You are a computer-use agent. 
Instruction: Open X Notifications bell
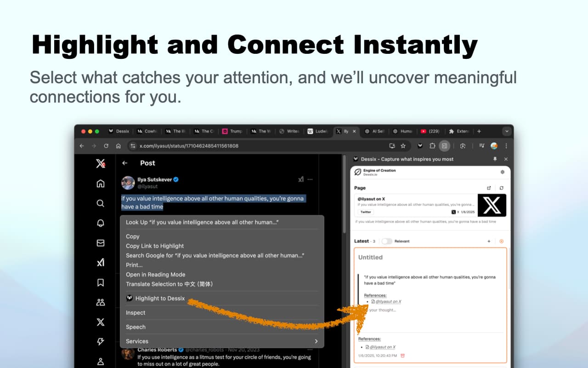point(100,223)
